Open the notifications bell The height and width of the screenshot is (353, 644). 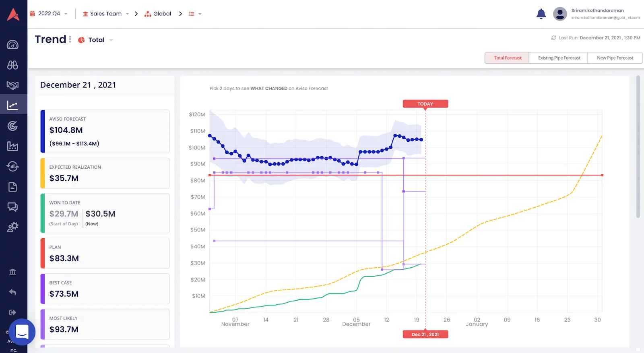[x=541, y=14]
